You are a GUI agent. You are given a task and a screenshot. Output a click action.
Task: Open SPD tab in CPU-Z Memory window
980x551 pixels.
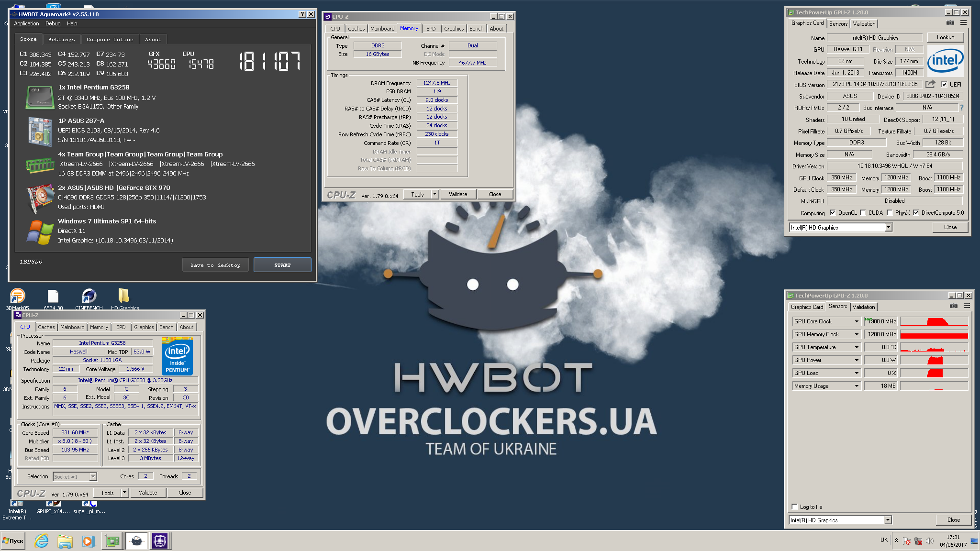[x=431, y=29]
